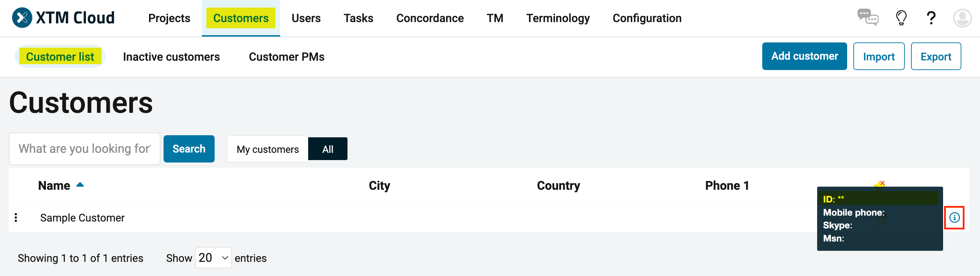Open the three-dot menu for Sample Customer
Image resolution: width=980 pixels, height=276 pixels.
click(x=16, y=217)
